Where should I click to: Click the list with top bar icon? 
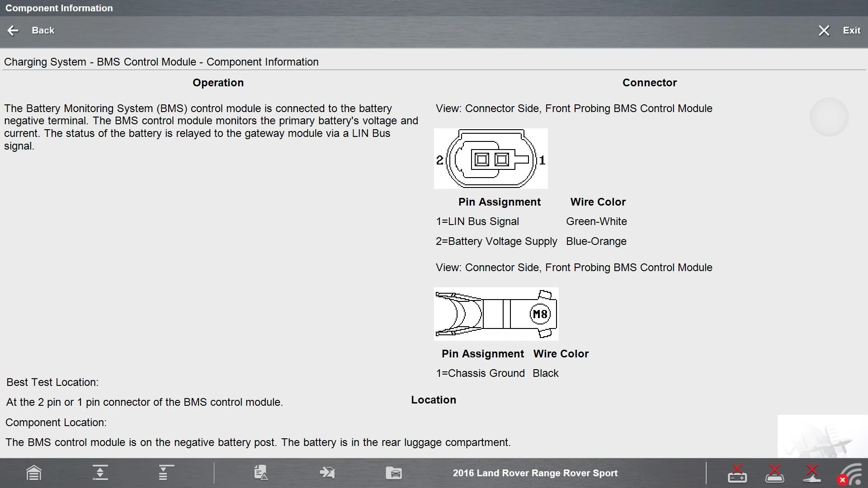click(165, 473)
